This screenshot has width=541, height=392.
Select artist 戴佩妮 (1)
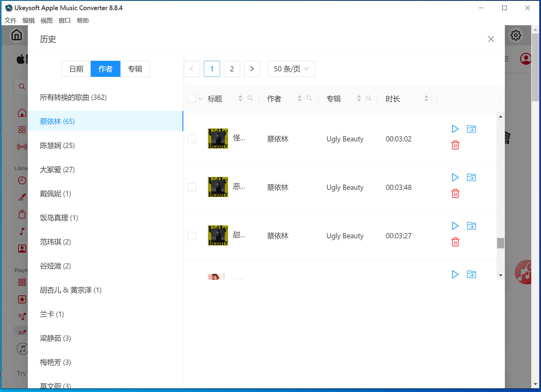pyautogui.click(x=106, y=194)
